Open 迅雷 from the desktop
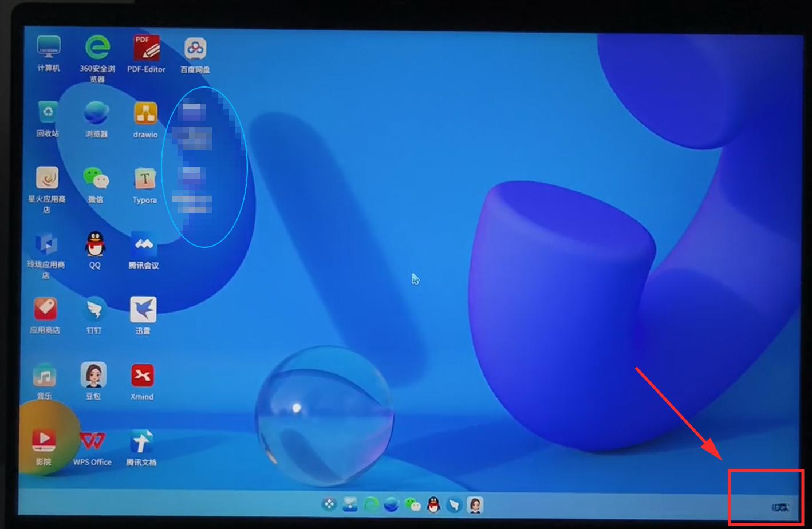This screenshot has width=812, height=529. click(143, 310)
